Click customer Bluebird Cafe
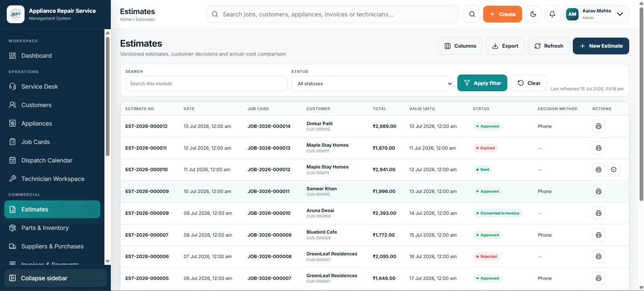 point(322,232)
